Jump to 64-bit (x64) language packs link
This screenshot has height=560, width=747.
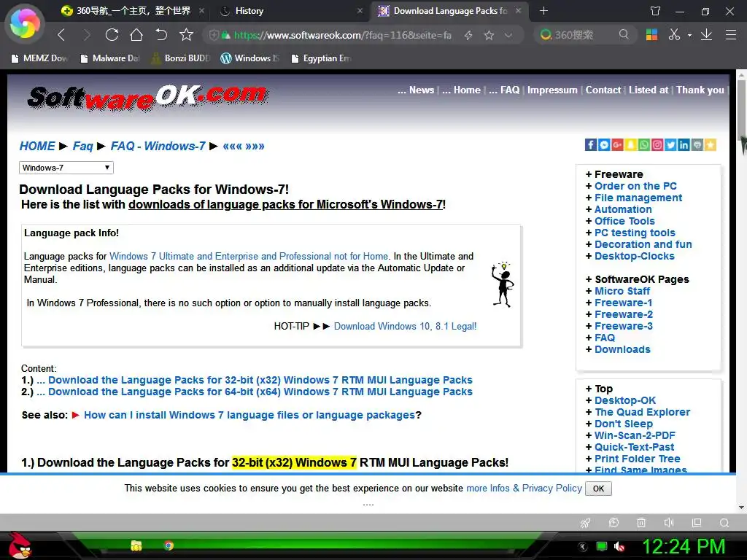260,392
